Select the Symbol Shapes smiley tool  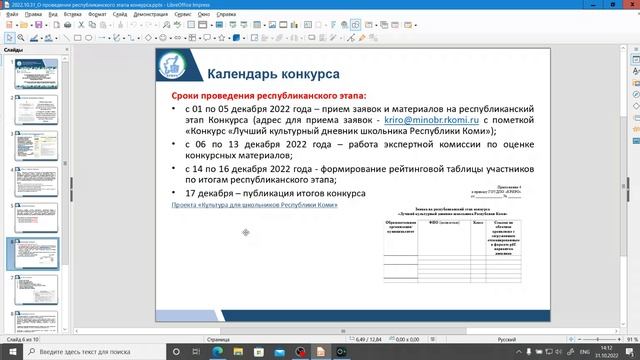[163, 38]
